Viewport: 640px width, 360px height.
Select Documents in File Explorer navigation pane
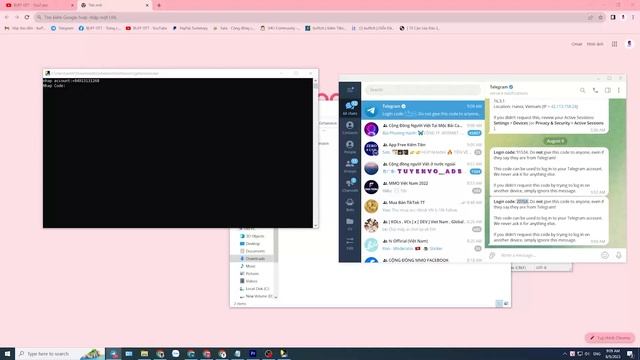(255, 251)
